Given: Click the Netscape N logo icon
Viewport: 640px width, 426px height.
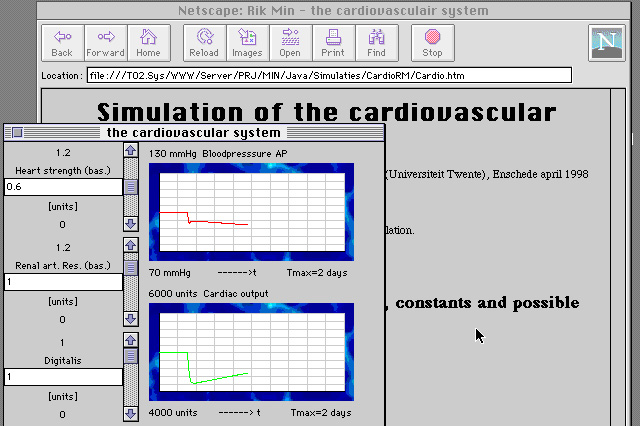Looking at the screenshot, I should 607,42.
